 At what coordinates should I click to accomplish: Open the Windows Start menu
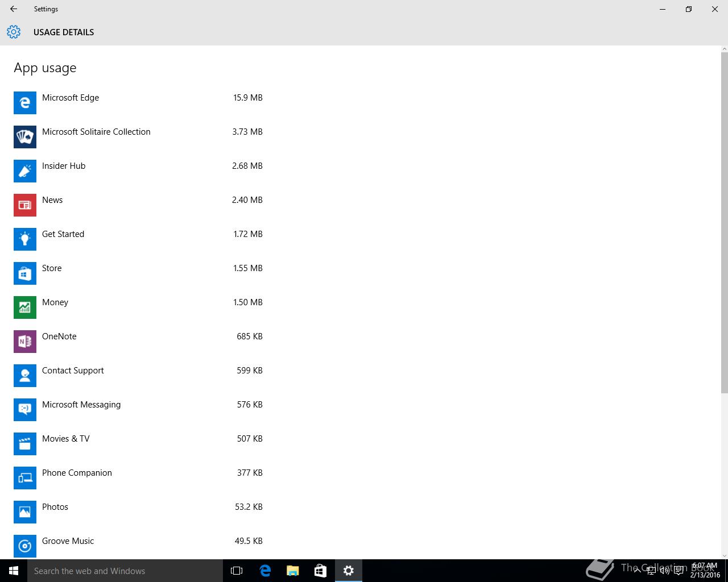14,571
